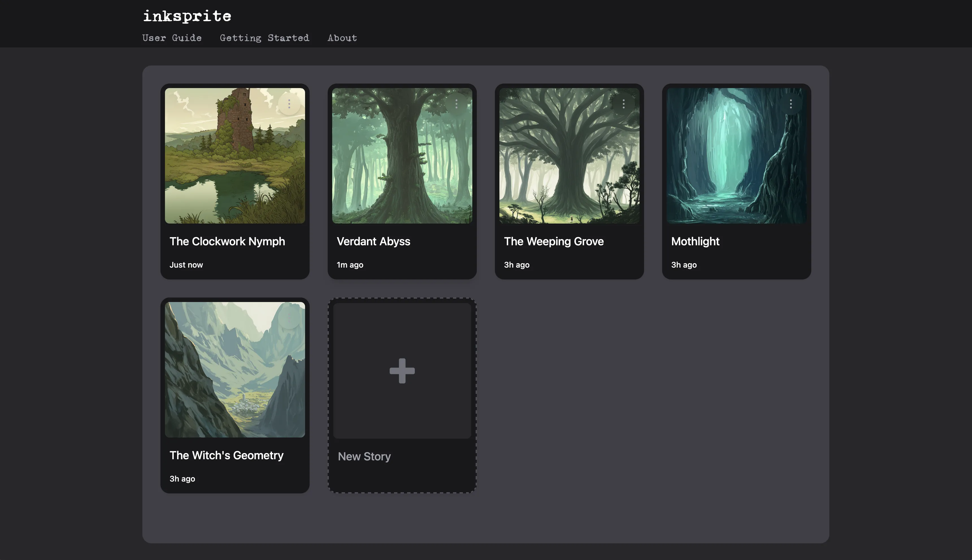Open the About page

tap(342, 38)
